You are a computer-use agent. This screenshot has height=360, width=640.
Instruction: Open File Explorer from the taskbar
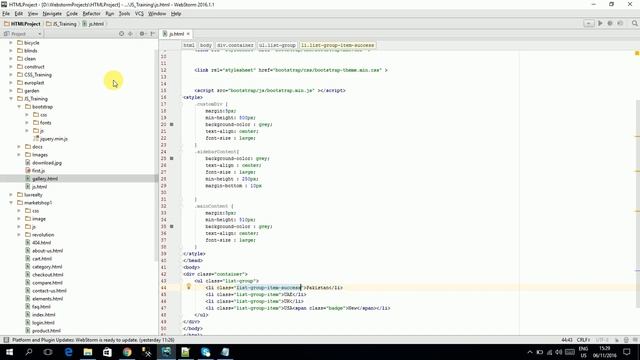click(x=88, y=352)
